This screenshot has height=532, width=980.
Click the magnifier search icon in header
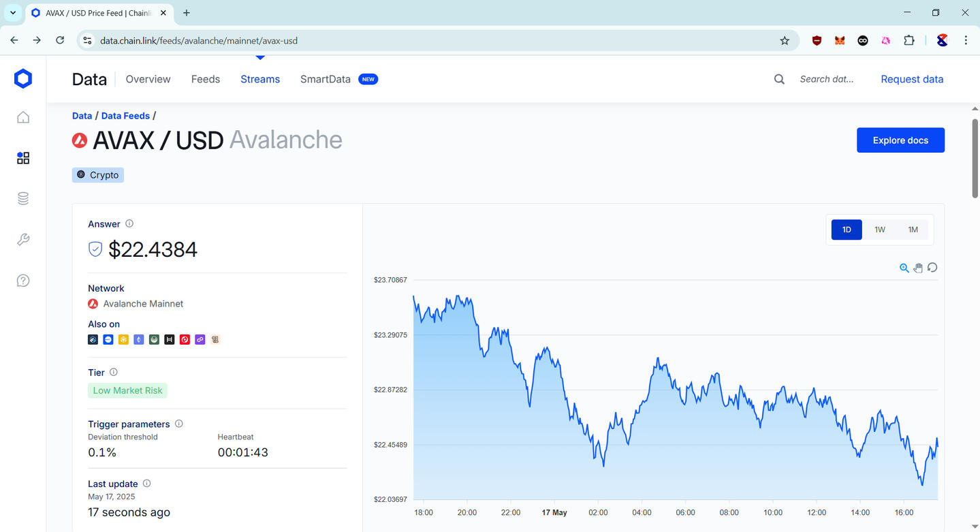(x=779, y=79)
